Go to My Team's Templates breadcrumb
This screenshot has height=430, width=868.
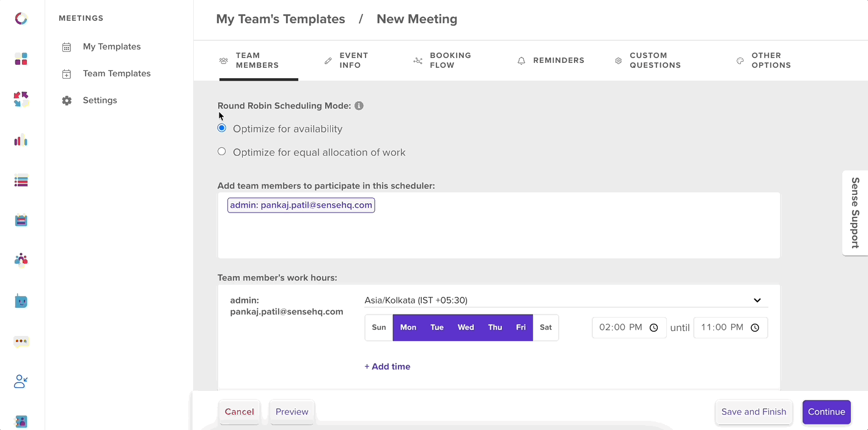tap(281, 19)
